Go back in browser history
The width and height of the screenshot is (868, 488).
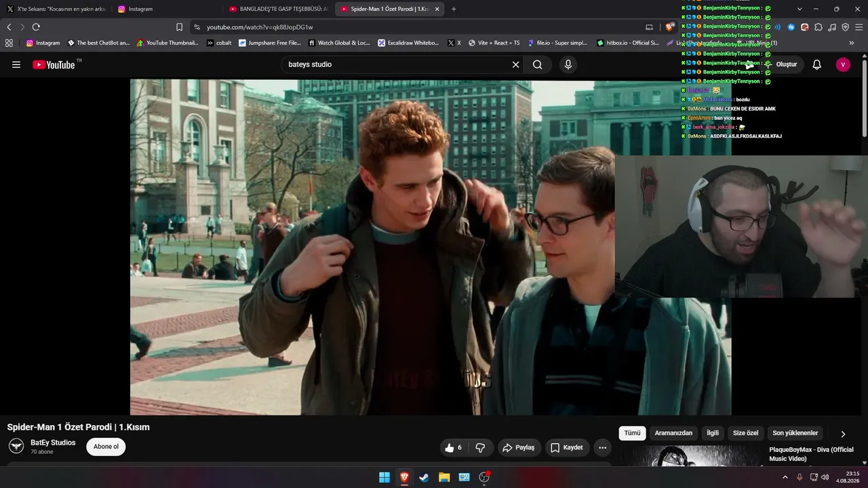pos(9,27)
